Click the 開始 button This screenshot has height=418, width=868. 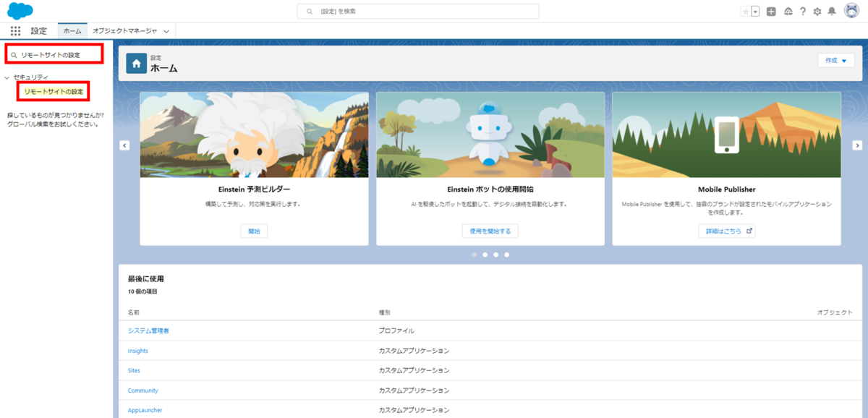click(254, 231)
